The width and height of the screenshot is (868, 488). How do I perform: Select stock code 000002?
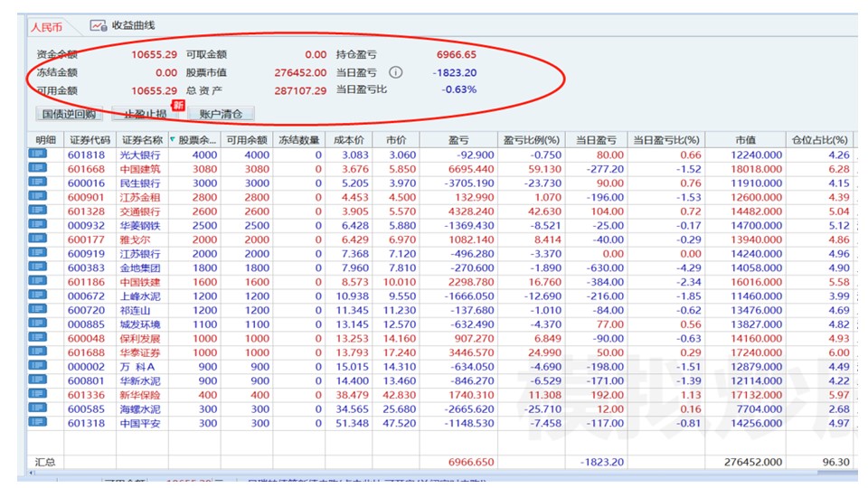(x=87, y=366)
